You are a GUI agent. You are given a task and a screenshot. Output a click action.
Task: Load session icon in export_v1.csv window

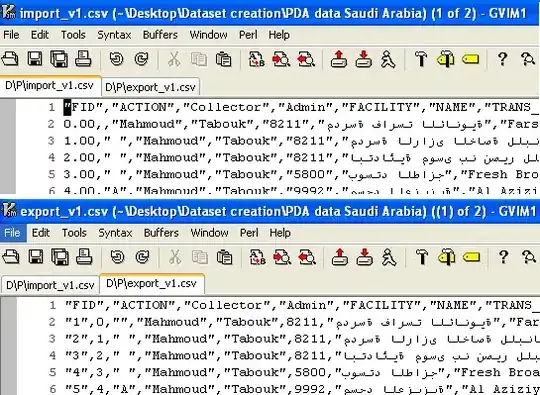pos(340,257)
